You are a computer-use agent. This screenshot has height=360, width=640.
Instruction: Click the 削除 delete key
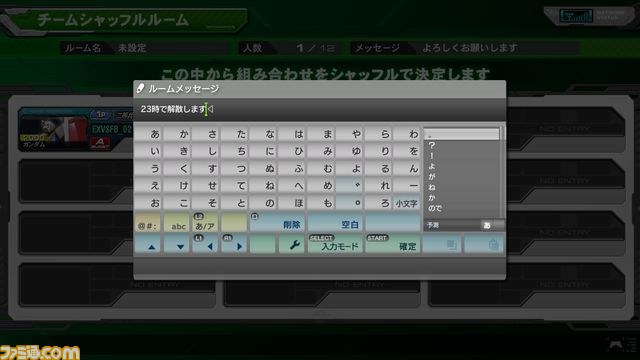pos(277,222)
